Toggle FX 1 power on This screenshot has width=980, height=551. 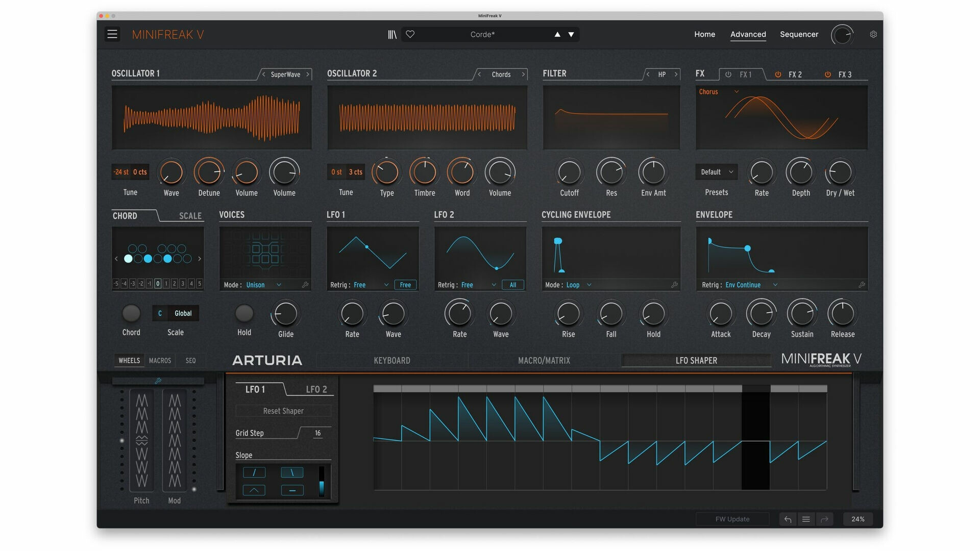(728, 74)
